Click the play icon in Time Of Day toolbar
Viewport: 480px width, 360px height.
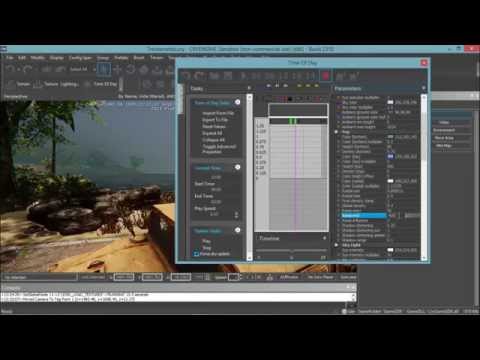[243, 76]
